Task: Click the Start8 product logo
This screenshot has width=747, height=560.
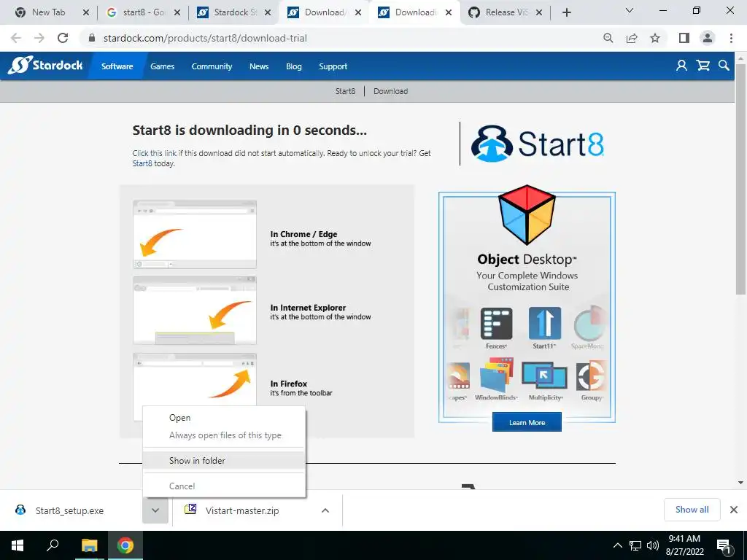Action: (538, 144)
